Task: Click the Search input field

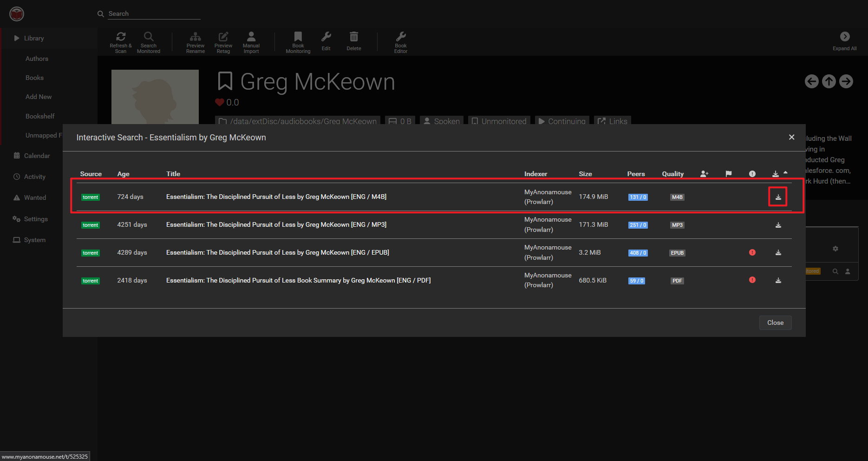Action: tap(153, 13)
